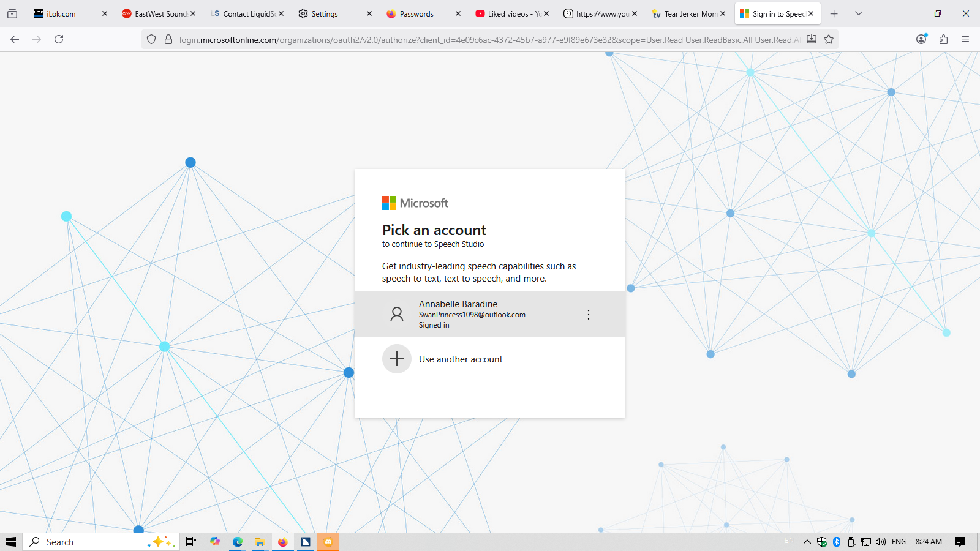The height and width of the screenshot is (551, 980).
Task: Switch to the Passwords tab
Action: pyautogui.click(x=423, y=13)
